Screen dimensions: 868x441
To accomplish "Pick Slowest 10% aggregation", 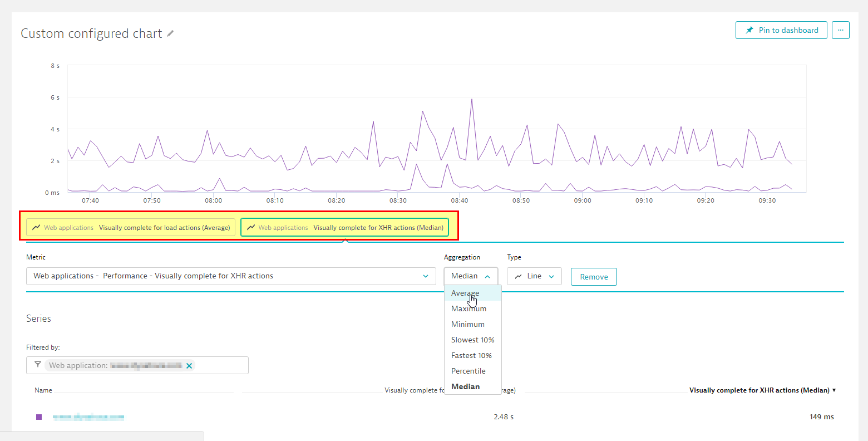I will click(x=472, y=340).
